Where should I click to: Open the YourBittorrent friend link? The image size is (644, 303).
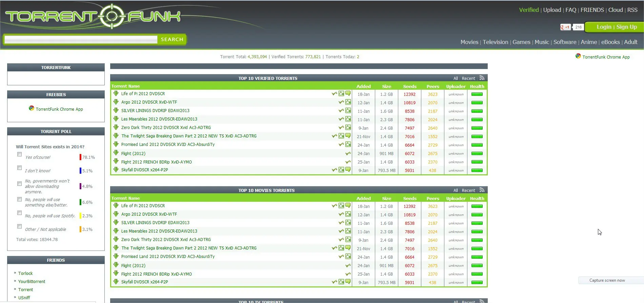point(32,281)
